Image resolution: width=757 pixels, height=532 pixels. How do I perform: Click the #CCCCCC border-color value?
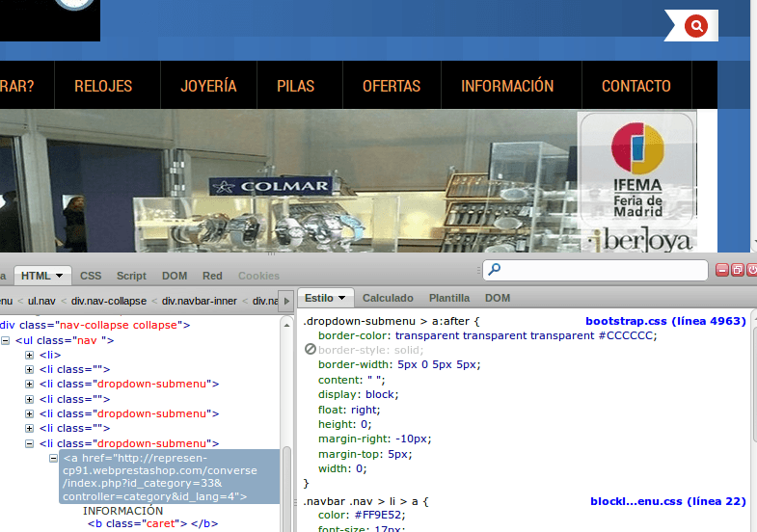tap(625, 335)
